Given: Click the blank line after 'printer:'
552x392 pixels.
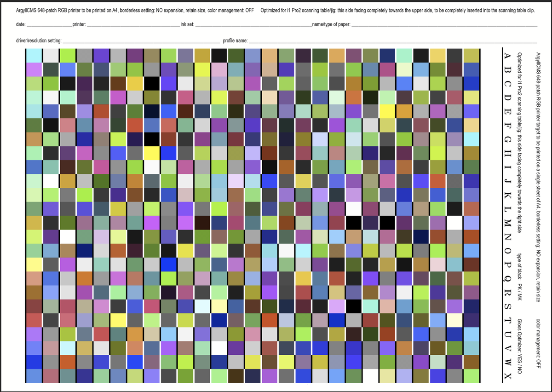Looking at the screenshot, I should coord(133,24).
